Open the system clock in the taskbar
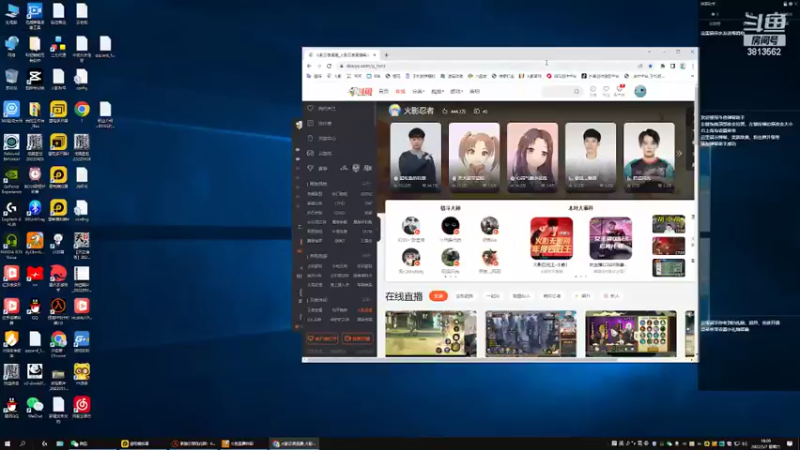Viewport: 800px width, 450px height. click(766, 443)
